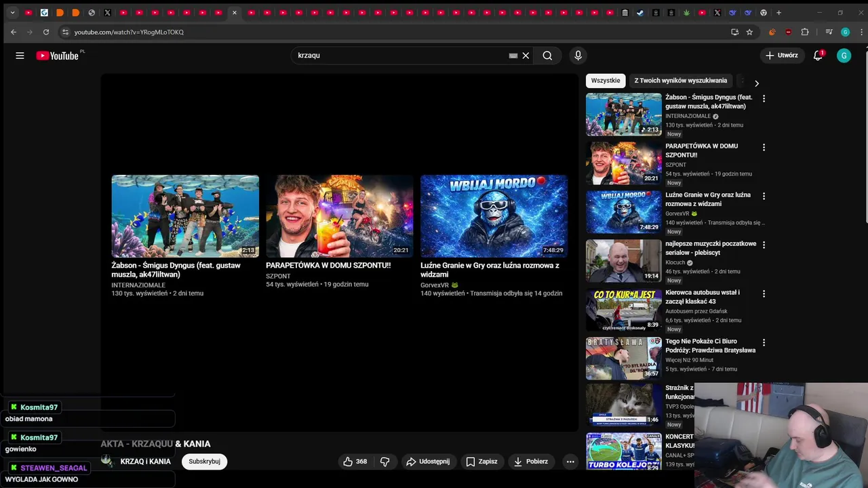
Task: Open the Extensions puzzle-piece menu
Action: click(805, 32)
